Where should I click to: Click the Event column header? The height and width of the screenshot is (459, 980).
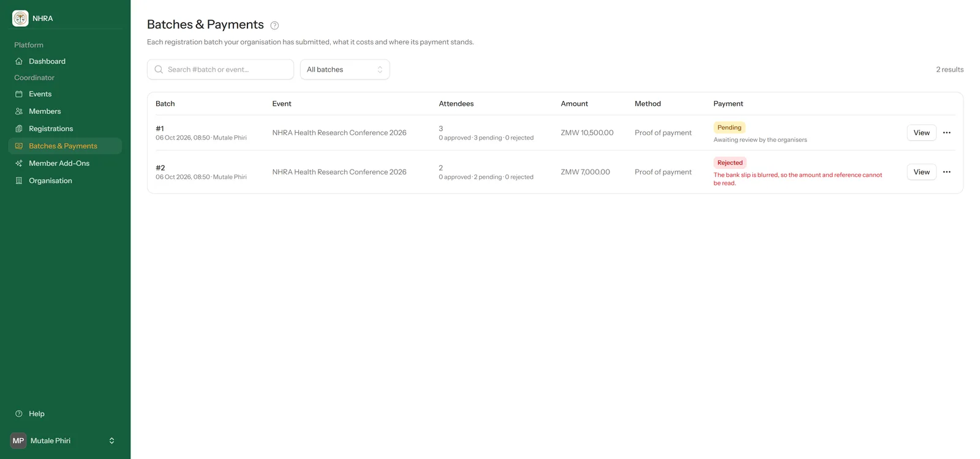[282, 104]
